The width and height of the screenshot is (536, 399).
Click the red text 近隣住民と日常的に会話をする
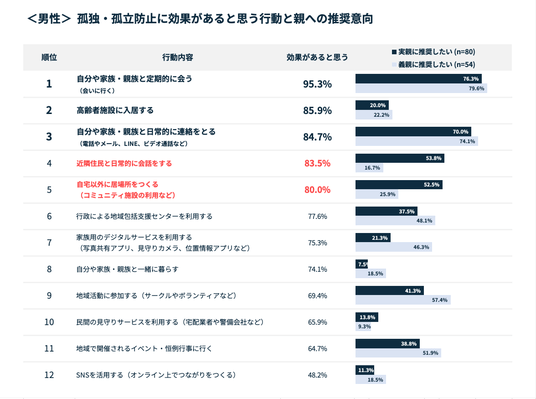tap(124, 163)
